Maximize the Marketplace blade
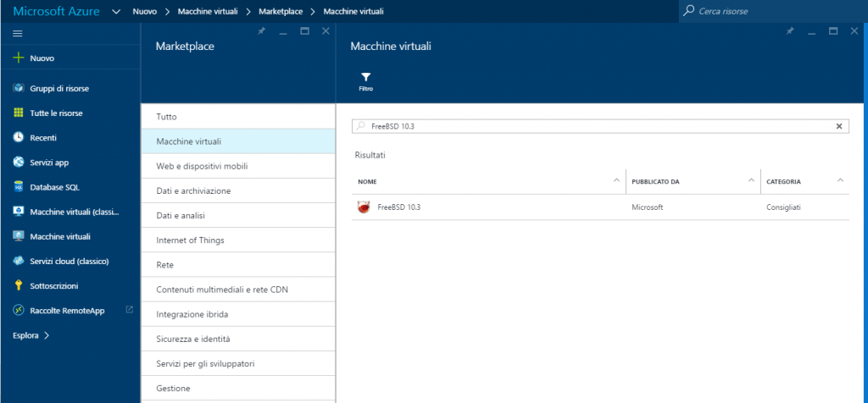The image size is (868, 403). [304, 31]
